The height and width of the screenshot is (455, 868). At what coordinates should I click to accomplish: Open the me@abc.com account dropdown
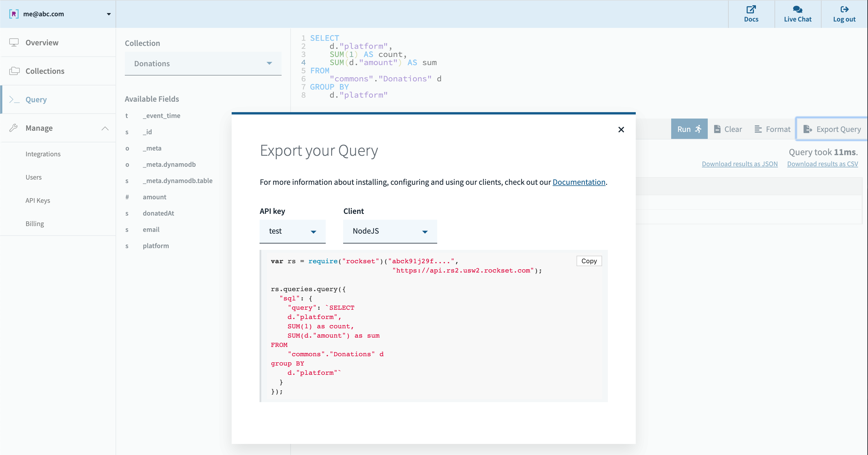[57, 14]
